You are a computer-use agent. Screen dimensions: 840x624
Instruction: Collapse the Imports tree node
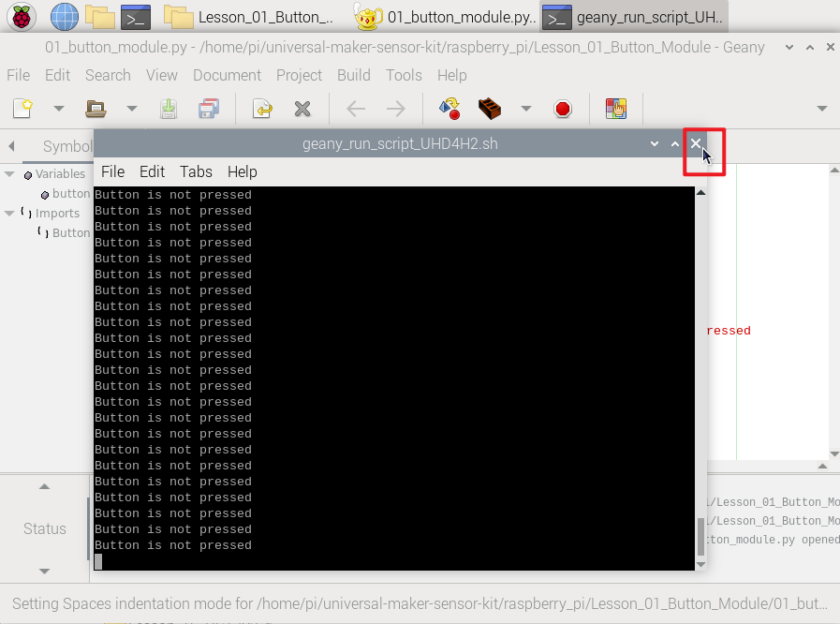[9, 213]
